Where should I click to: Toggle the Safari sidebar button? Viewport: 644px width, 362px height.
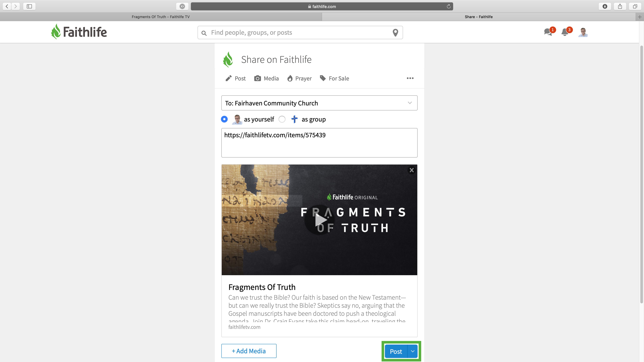(29, 6)
